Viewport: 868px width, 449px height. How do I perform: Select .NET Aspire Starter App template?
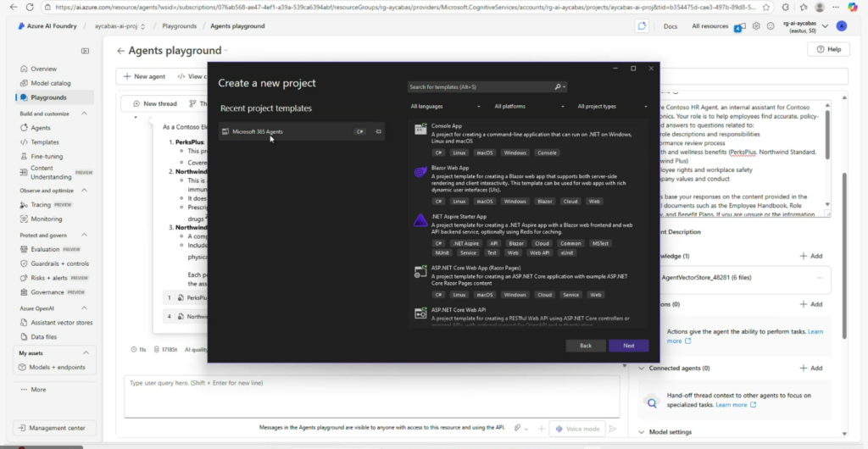point(528,235)
